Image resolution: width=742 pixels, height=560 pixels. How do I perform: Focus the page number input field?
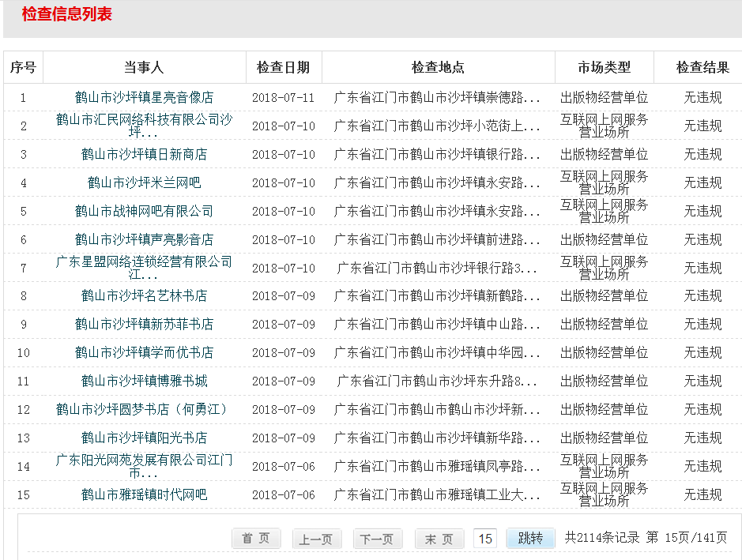point(485,539)
